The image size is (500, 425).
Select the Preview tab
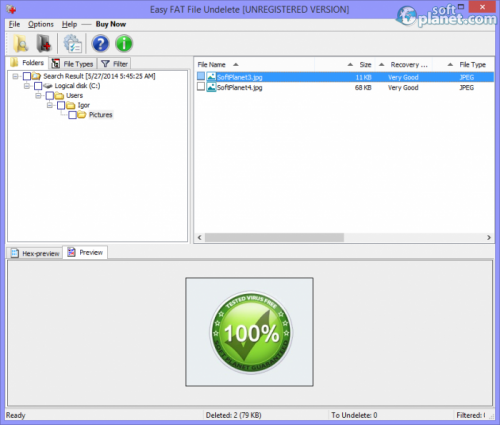tap(85, 252)
